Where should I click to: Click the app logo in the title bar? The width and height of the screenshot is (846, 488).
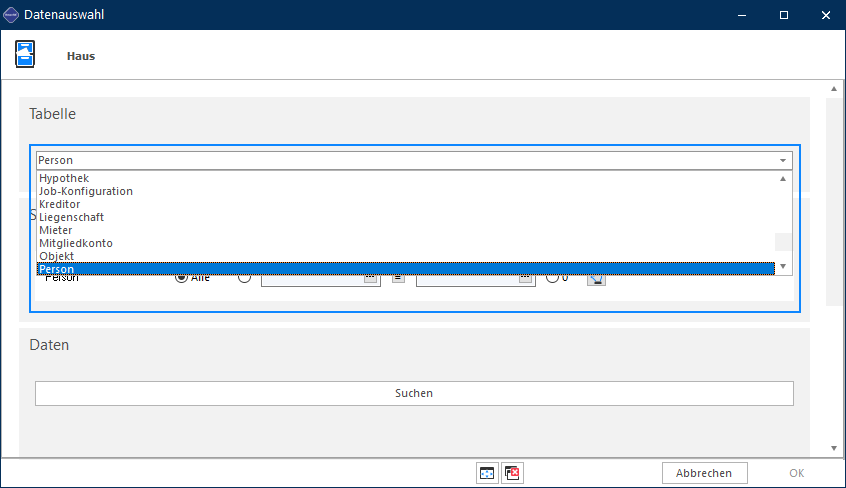[11, 15]
